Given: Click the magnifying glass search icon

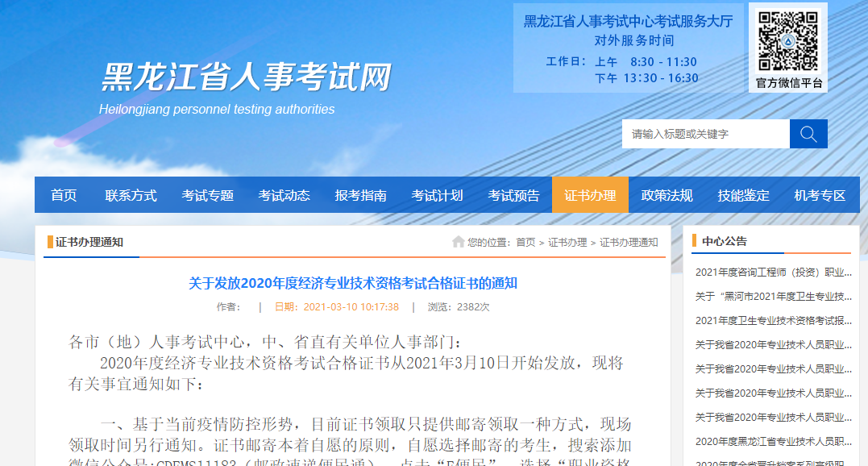Looking at the screenshot, I should click(808, 133).
